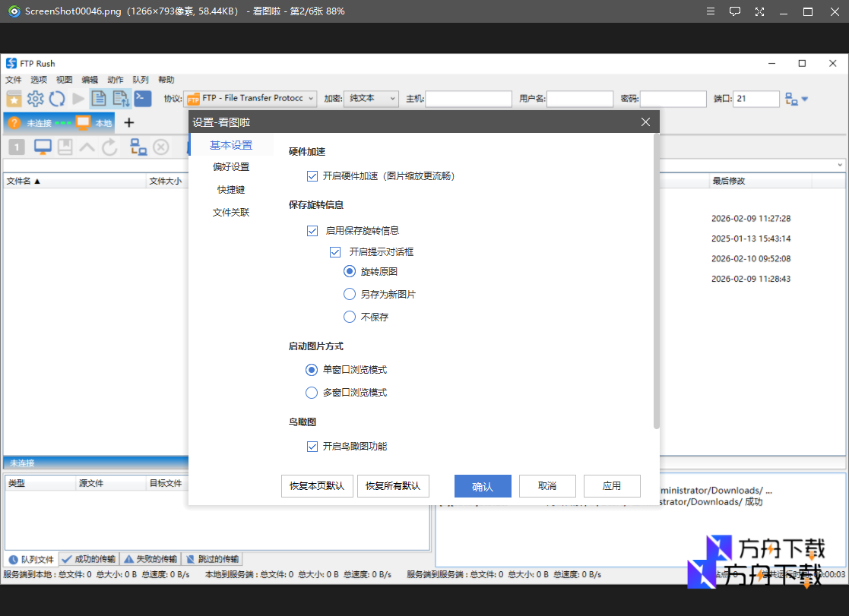
Task: Select the 另存为新图片 radio button
Action: pos(349,294)
